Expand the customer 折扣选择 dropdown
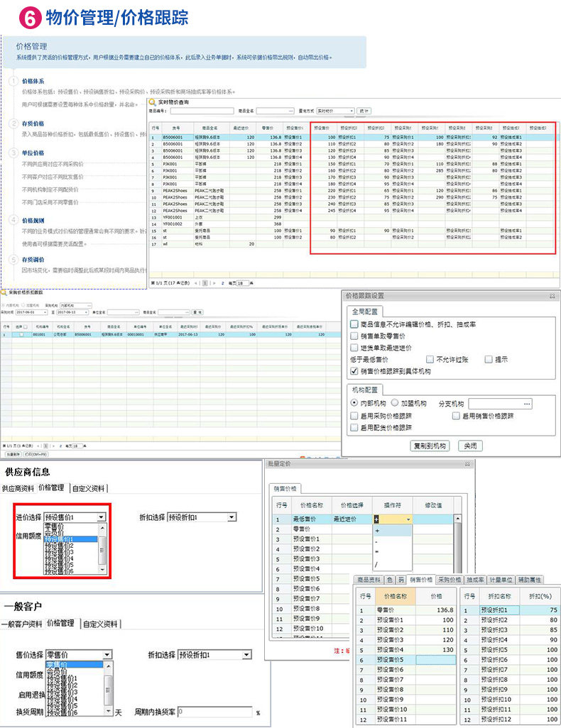Screen dimensions: 561x728 pyautogui.click(x=247, y=655)
